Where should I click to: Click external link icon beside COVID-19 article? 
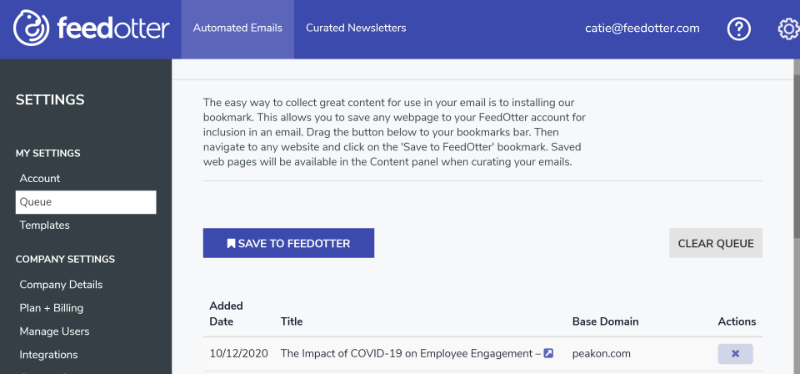tap(548, 353)
